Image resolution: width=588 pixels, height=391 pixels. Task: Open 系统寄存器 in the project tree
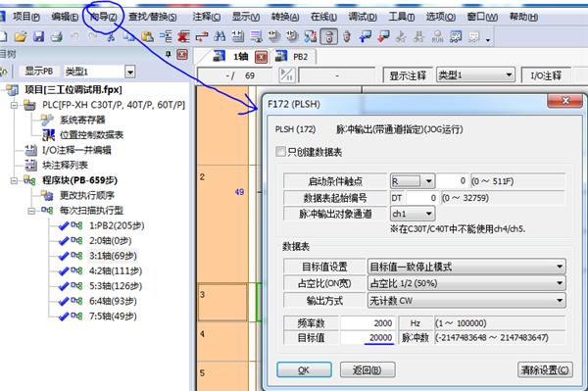(82, 120)
